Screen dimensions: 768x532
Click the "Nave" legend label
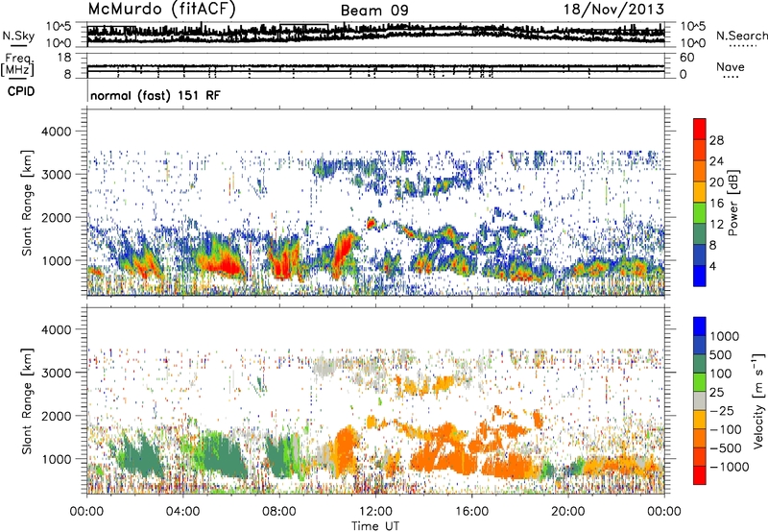(731, 66)
